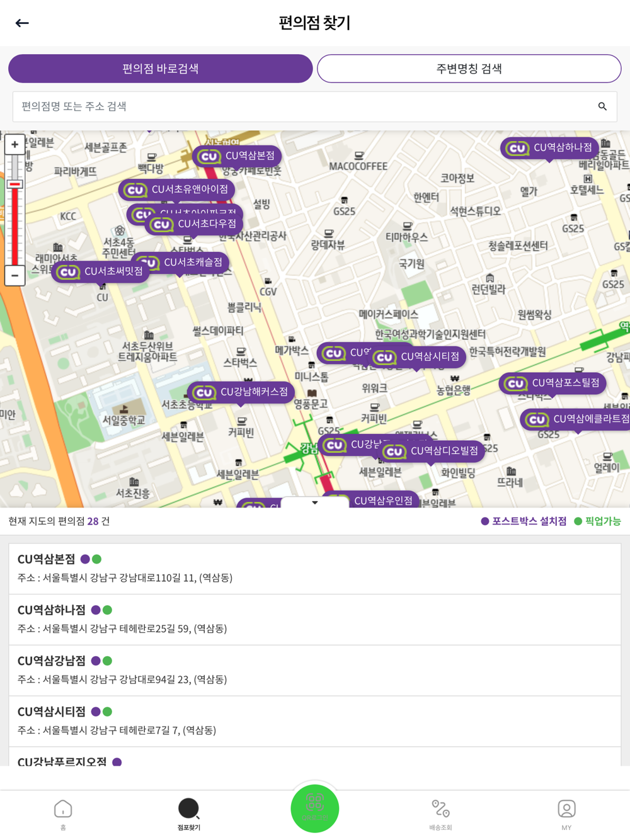The image size is (630, 840).
Task: Zoom out the map with minus button
Action: coord(15,275)
